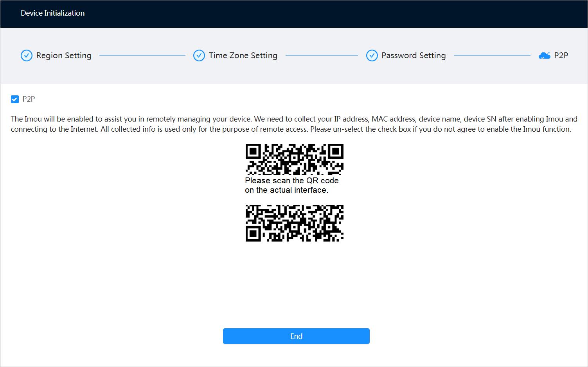The image size is (588, 367).
Task: Click the lower QR code image
Action: click(x=295, y=223)
